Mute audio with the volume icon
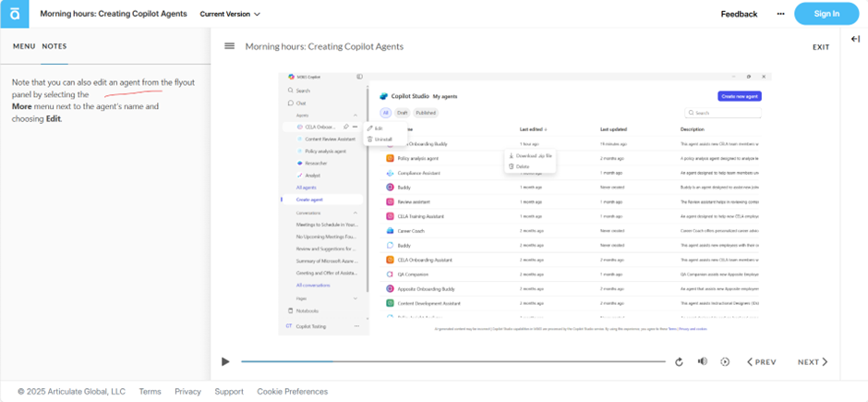This screenshot has width=868, height=402. point(703,361)
